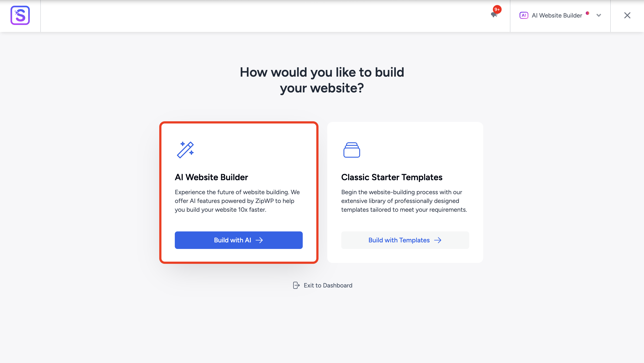Viewport: 644px width, 363px height.
Task: Click the archive box icon above Classic Starter Templates
Action: (x=352, y=150)
